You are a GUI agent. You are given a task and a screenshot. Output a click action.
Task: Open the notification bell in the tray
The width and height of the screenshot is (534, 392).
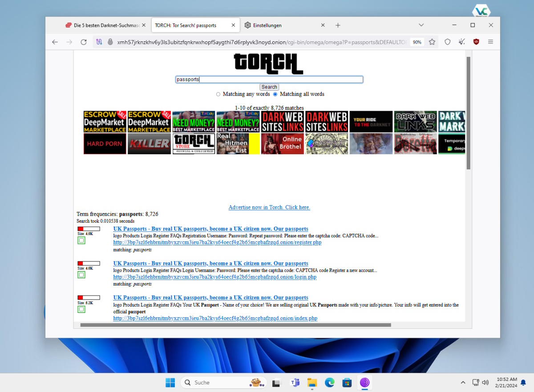click(x=523, y=382)
